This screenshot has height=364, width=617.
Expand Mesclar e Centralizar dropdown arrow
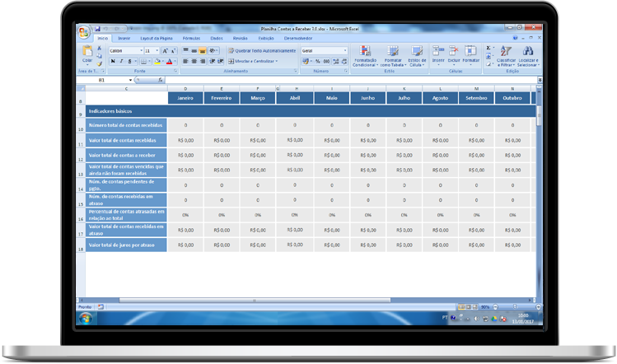277,62
